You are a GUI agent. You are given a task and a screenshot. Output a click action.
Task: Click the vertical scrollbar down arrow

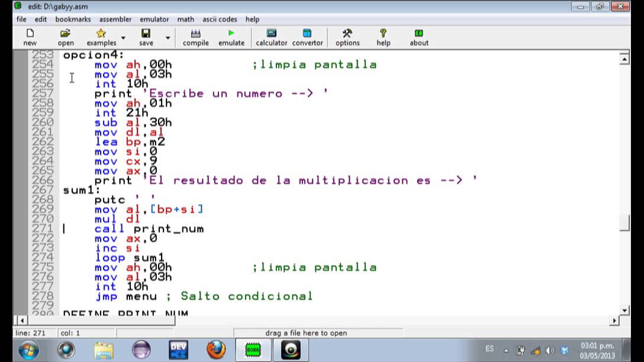click(x=624, y=311)
